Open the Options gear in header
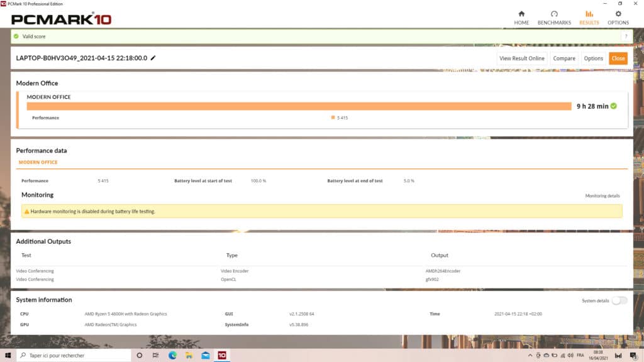Screen dimensions: 644x362 pos(618,18)
